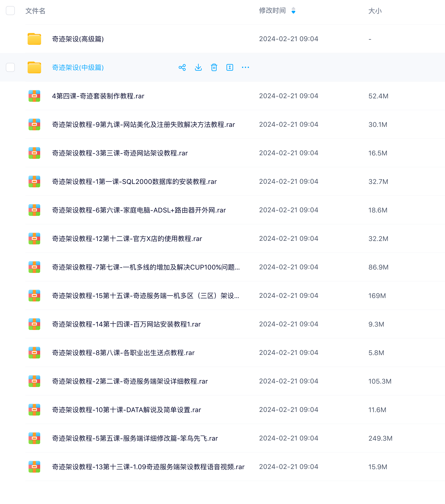Click rar icon of 15第十五课 一机多区 file
The width and height of the screenshot is (445, 504).
(34, 296)
